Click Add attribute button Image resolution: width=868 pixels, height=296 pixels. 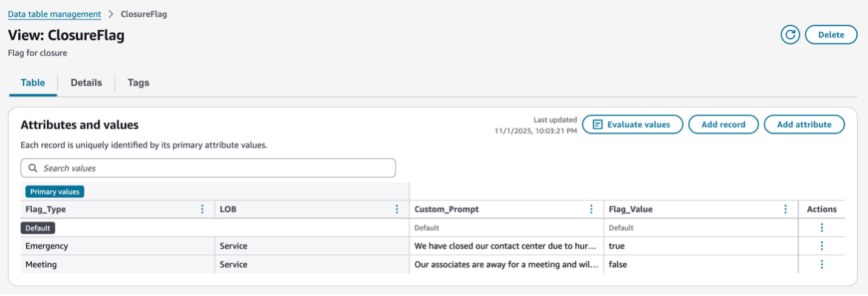click(804, 124)
